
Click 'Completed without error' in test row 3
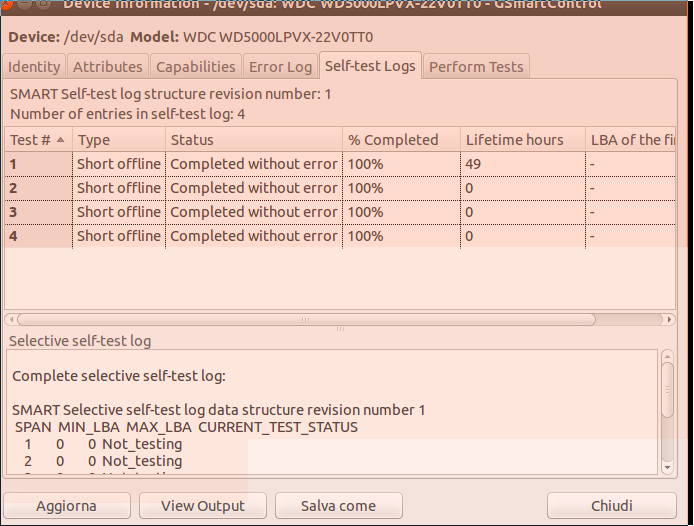coord(254,212)
